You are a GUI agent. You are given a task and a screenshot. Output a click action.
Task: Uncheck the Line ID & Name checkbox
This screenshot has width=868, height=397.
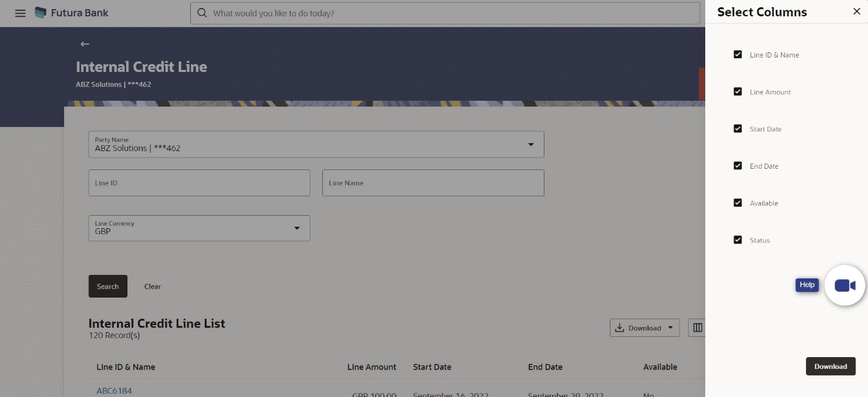tap(738, 55)
